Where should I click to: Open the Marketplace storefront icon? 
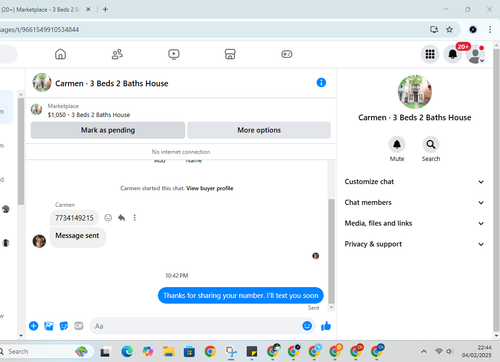230,54
